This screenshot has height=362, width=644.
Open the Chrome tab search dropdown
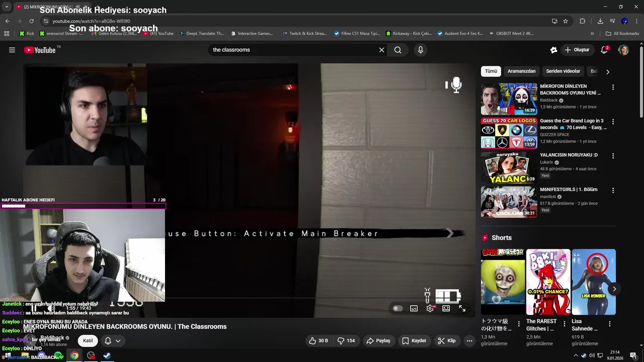[7, 7]
